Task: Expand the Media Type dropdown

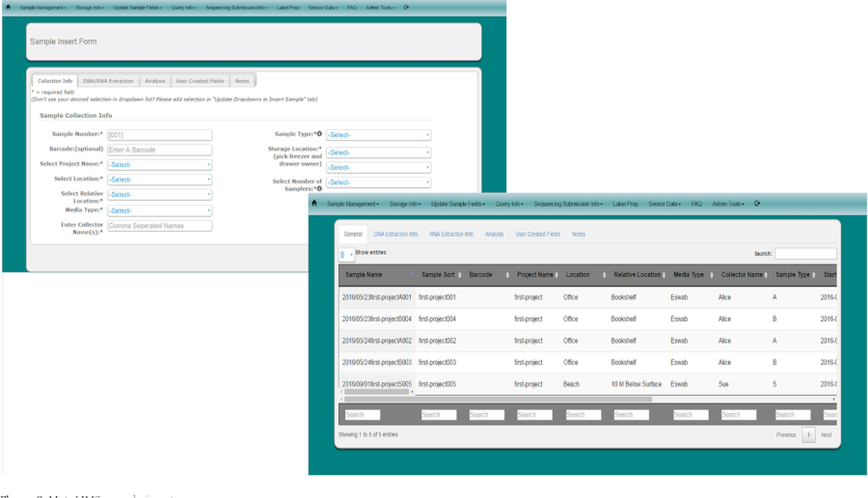Action: tap(159, 210)
